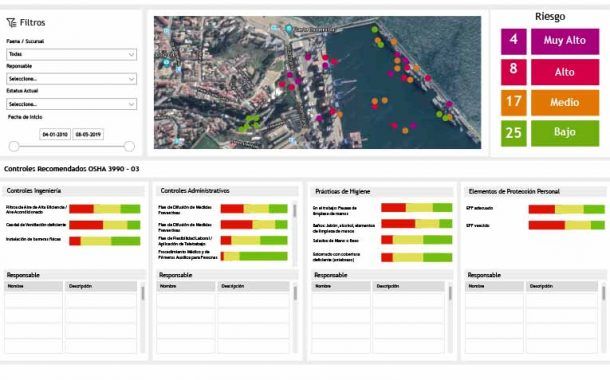This screenshot has width=610, height=380.
Task: Open the Faena / Sucursal dropdown showing Todas
Action: (x=72, y=54)
